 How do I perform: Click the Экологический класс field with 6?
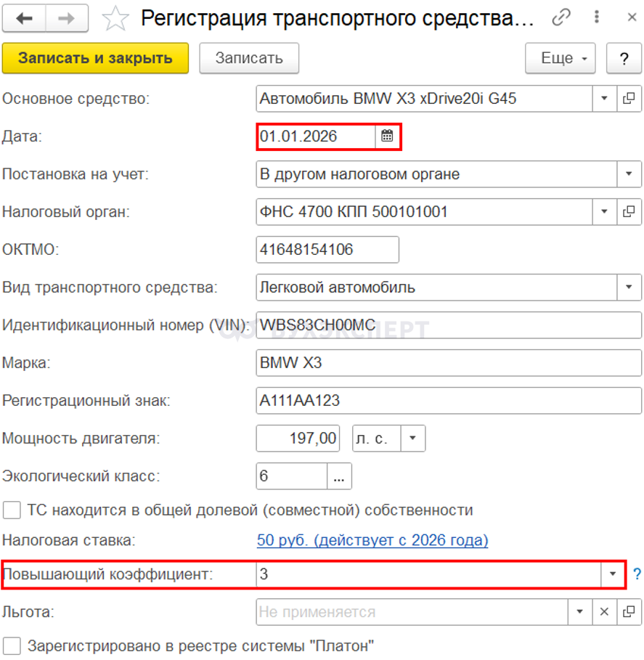(x=292, y=476)
